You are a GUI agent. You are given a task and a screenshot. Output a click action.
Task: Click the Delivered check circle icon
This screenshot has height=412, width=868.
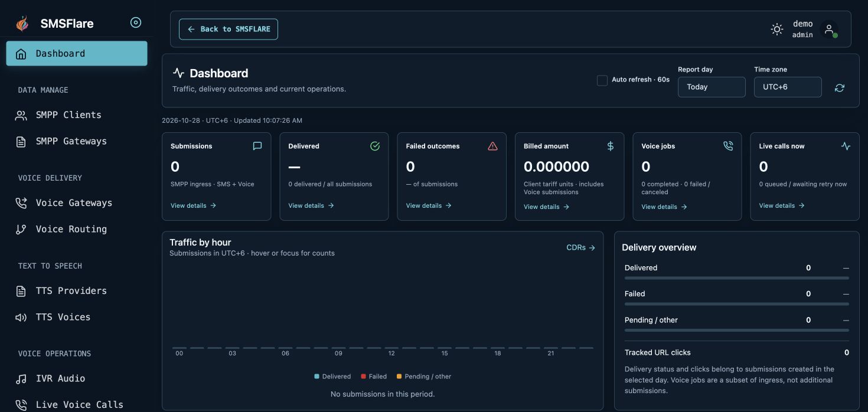375,146
